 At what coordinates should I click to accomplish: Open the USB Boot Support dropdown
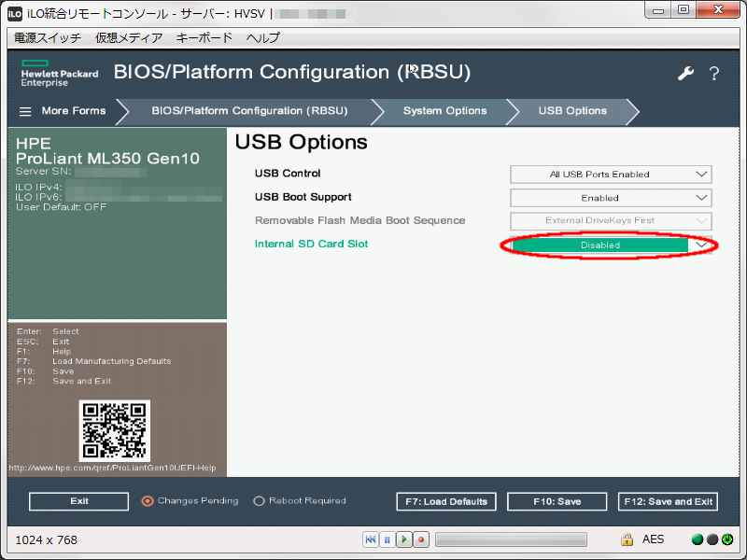(x=611, y=198)
